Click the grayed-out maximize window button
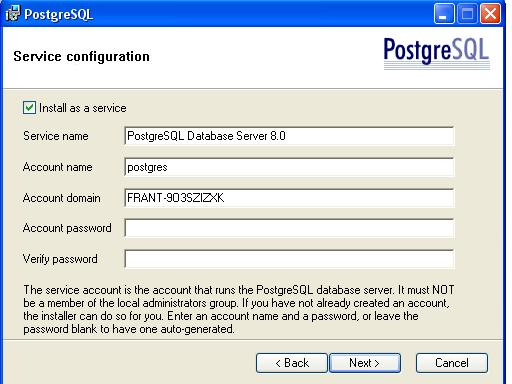Viewport: 512px width, 384px height. pos(467,14)
